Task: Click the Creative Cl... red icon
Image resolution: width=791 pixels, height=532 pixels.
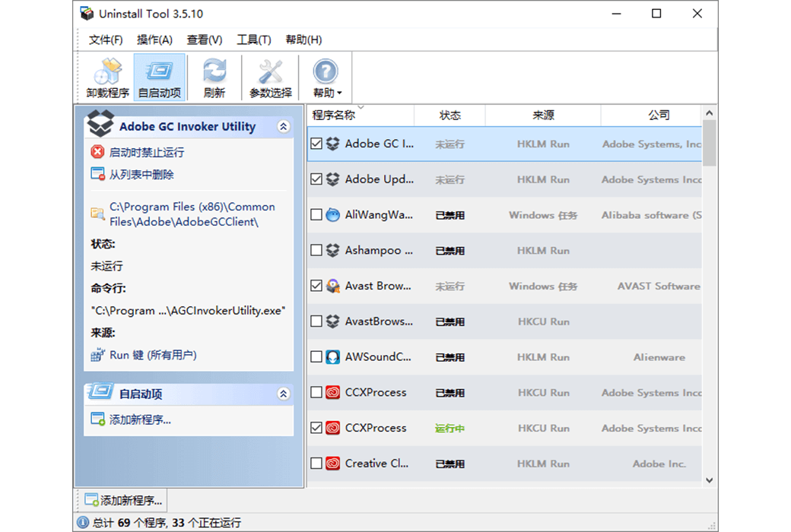Action: coord(332,464)
